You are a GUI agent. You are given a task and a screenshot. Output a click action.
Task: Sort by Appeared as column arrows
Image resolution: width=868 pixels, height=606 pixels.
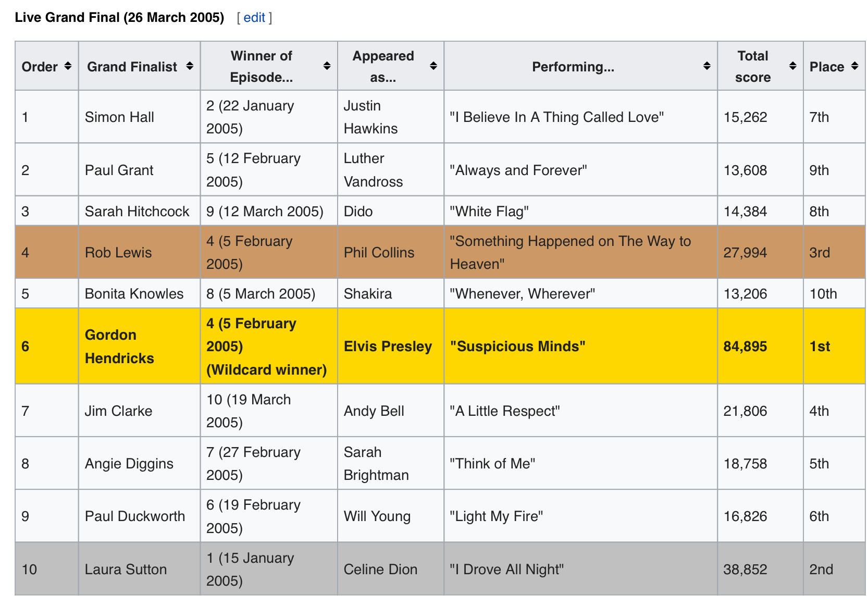[x=433, y=66]
